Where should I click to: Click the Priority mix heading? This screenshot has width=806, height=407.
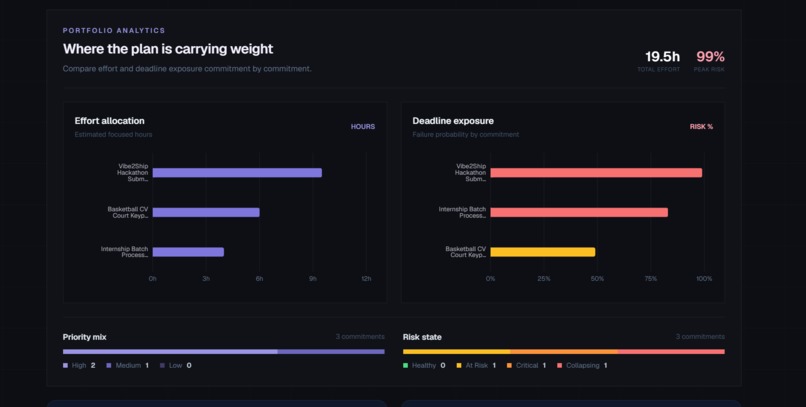click(84, 337)
